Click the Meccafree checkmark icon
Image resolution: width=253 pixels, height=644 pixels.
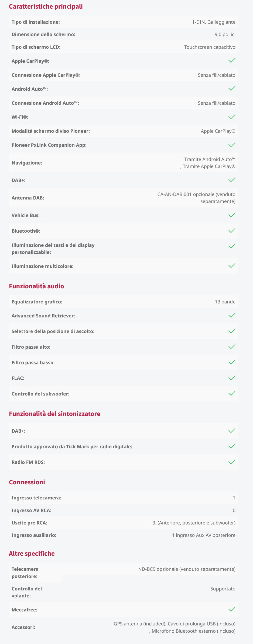232,609
